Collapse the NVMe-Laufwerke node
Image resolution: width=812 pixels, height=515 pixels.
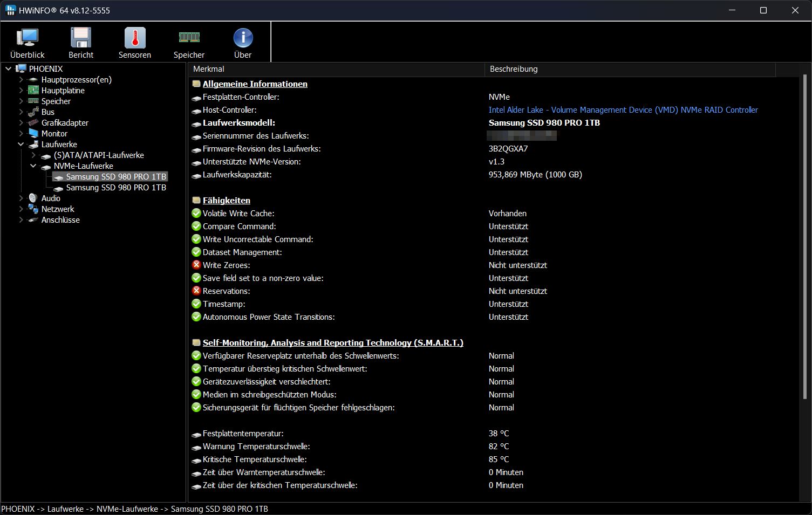(33, 166)
